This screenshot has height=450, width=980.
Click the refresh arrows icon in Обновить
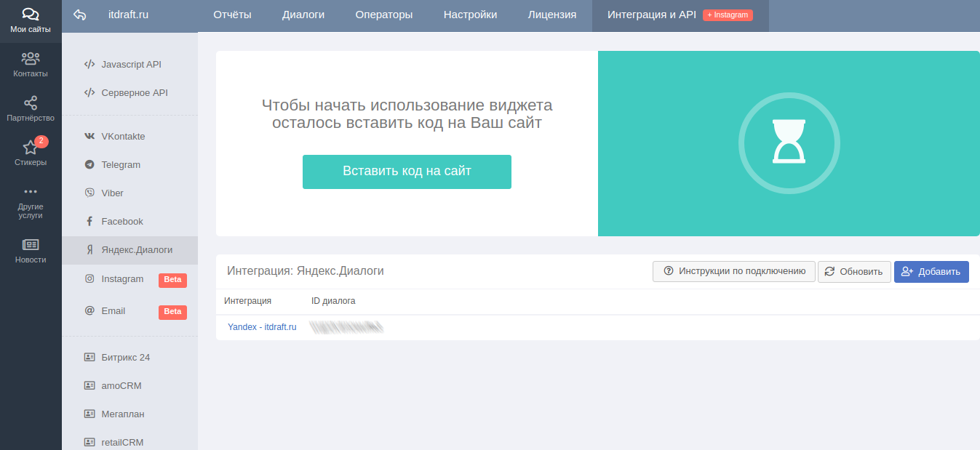point(829,271)
